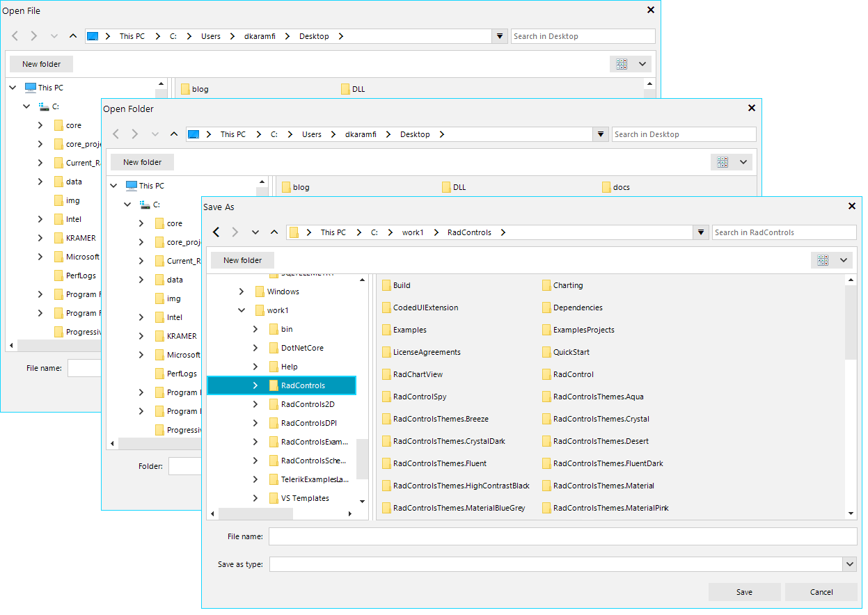Expand the RadControlsDPI tree node
Viewport: 868px width, 615px height.
click(x=255, y=422)
